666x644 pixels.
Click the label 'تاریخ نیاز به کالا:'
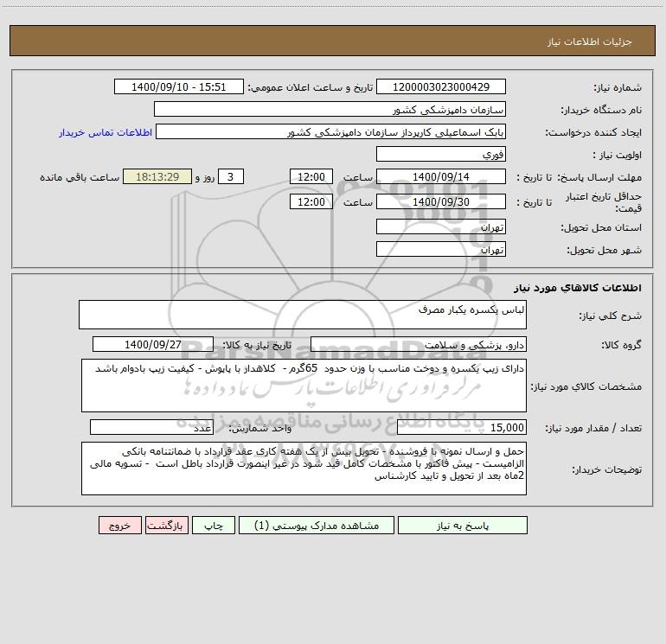point(257,345)
